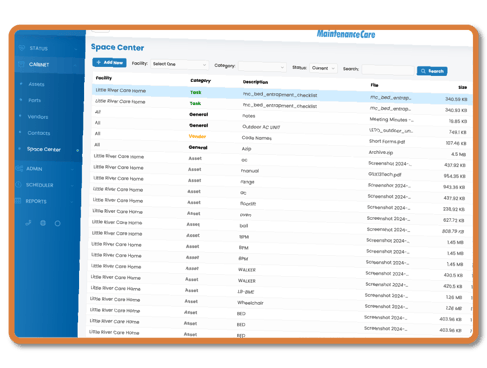The height and width of the screenshot is (368, 487).
Task: Open Contacts in the sidebar
Action: coord(39,133)
